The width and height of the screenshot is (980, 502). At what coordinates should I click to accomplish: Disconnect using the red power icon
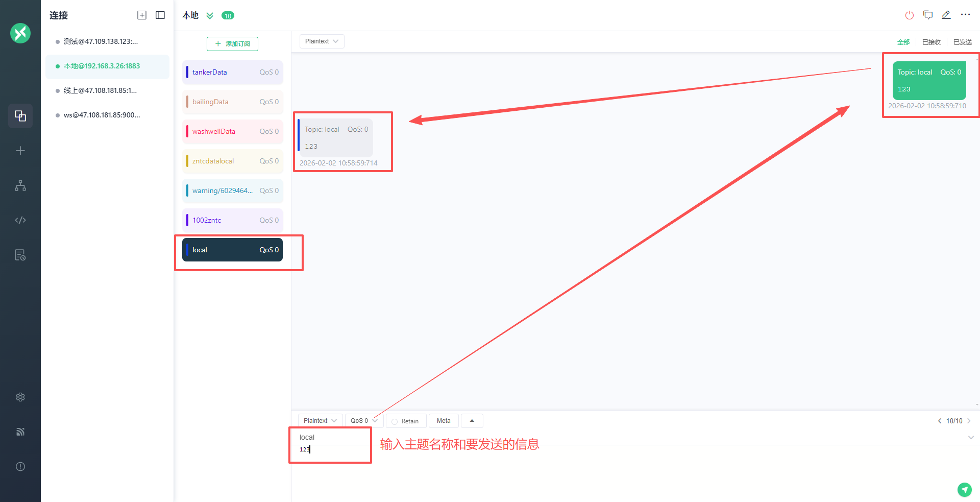tap(910, 15)
